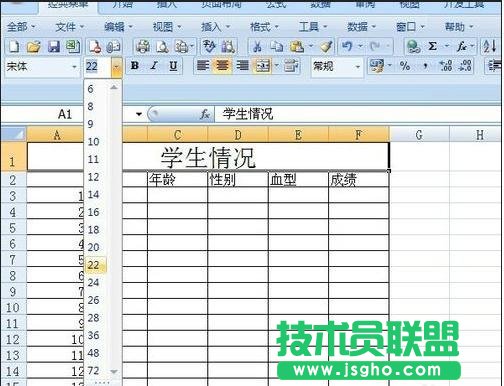Open a file with the folder icon

coord(33,47)
